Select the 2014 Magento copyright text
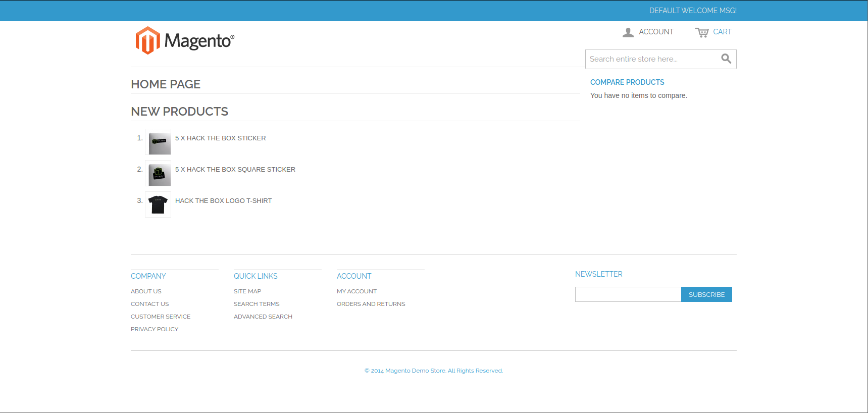The image size is (868, 413). tap(434, 371)
